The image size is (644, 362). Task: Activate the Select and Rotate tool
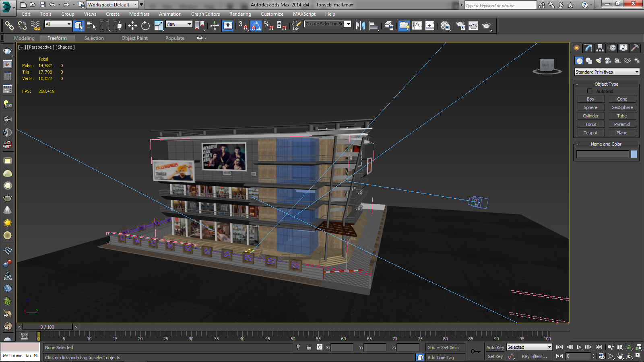pos(145,25)
